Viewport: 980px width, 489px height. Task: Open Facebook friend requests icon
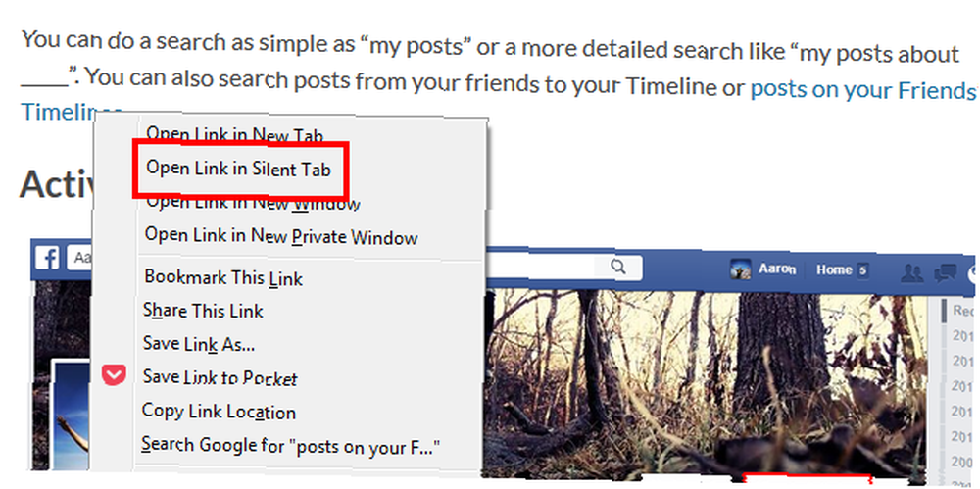912,272
